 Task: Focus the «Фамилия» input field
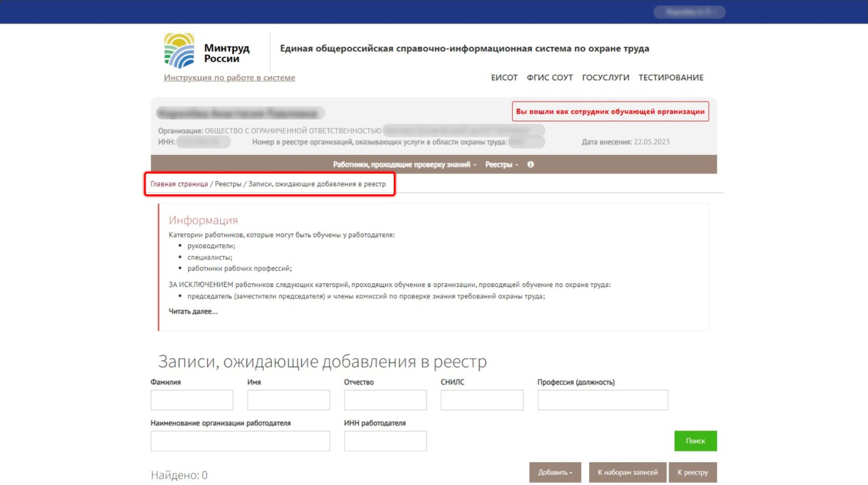coord(192,400)
